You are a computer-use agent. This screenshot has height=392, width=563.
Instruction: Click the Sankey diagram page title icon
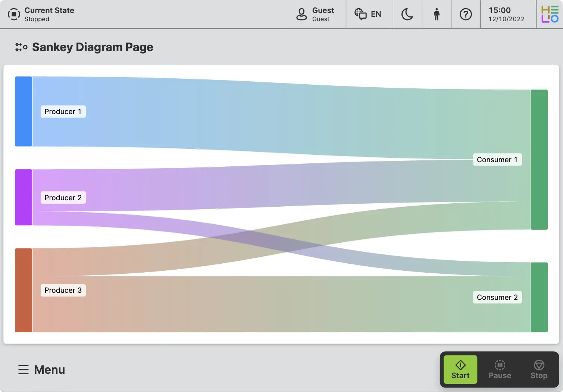click(21, 47)
